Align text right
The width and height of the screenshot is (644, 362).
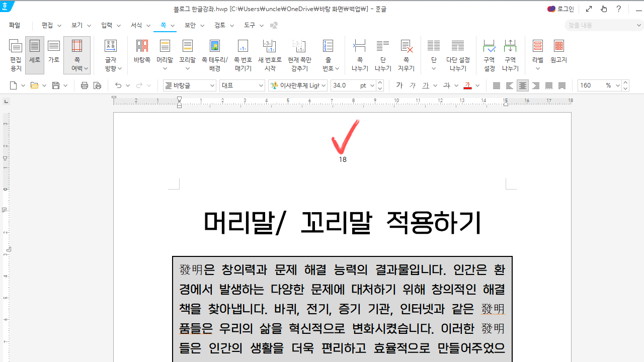536,85
